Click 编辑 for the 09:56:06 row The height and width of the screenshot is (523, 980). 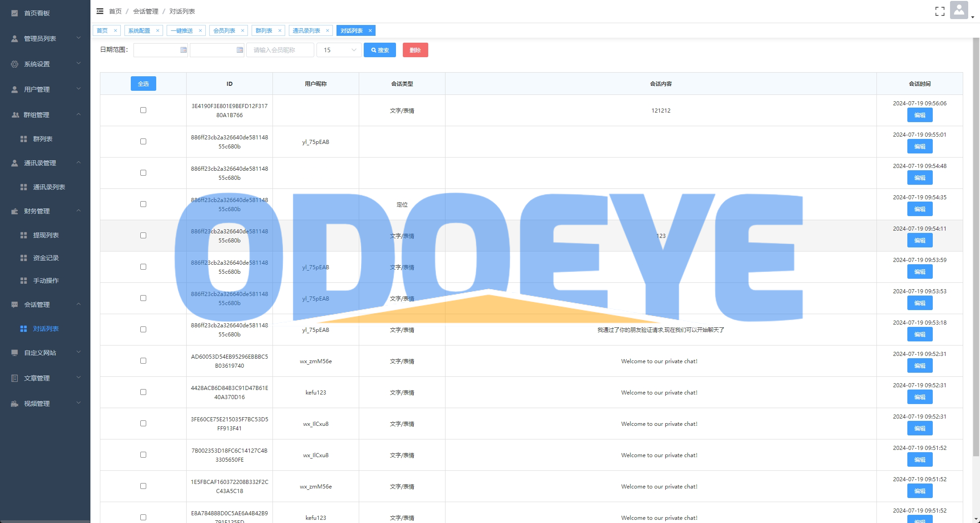920,115
